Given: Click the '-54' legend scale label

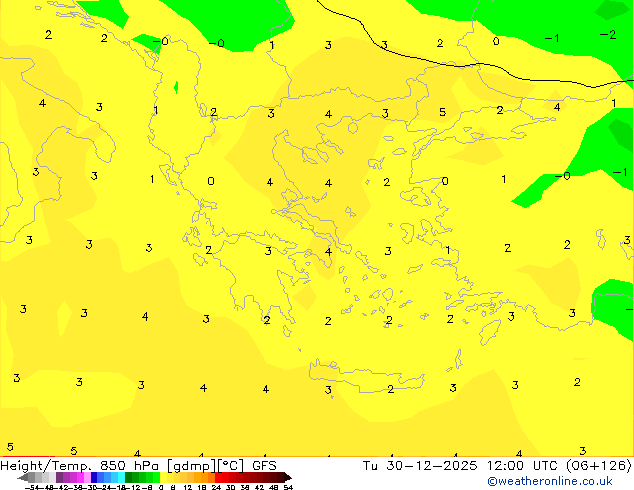Looking at the screenshot, I should click(32, 487).
